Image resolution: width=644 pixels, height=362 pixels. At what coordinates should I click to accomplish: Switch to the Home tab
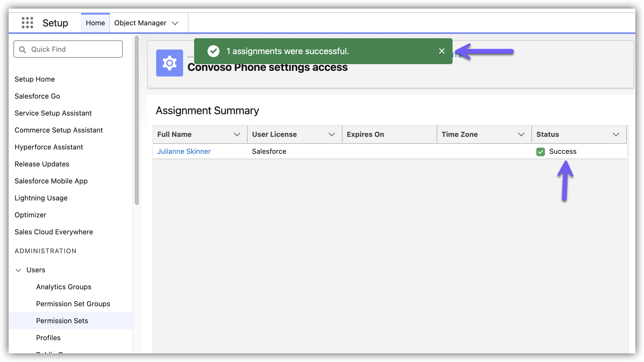95,23
